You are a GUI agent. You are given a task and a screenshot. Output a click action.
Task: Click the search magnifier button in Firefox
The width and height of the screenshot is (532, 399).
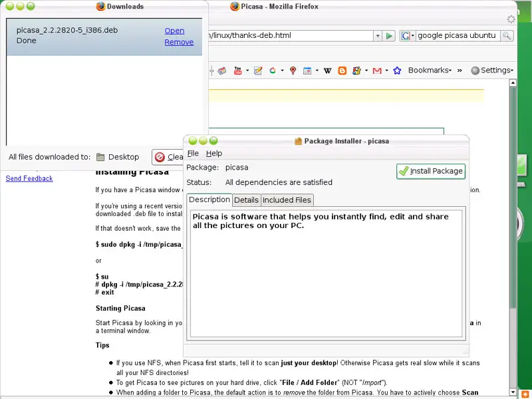tap(507, 36)
